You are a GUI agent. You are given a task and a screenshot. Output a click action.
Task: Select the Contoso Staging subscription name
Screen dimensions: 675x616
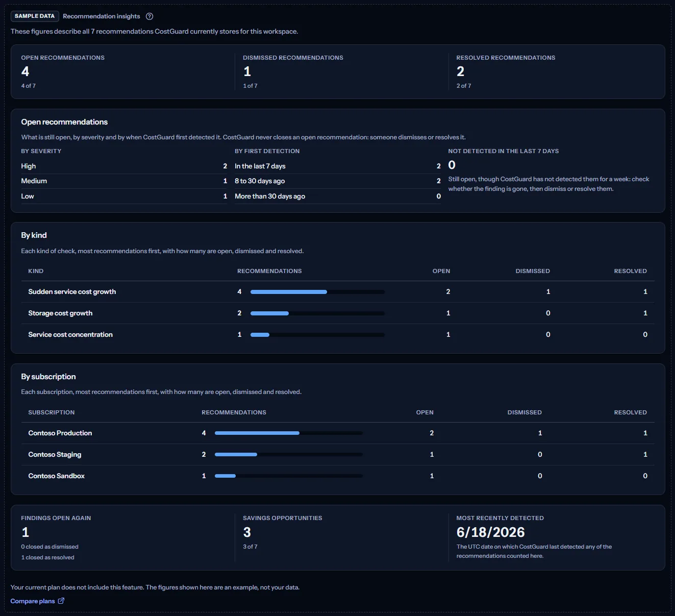(x=55, y=455)
